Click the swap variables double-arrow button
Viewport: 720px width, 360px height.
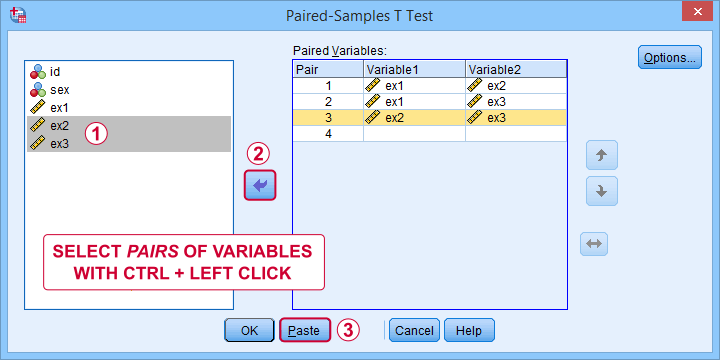594,244
